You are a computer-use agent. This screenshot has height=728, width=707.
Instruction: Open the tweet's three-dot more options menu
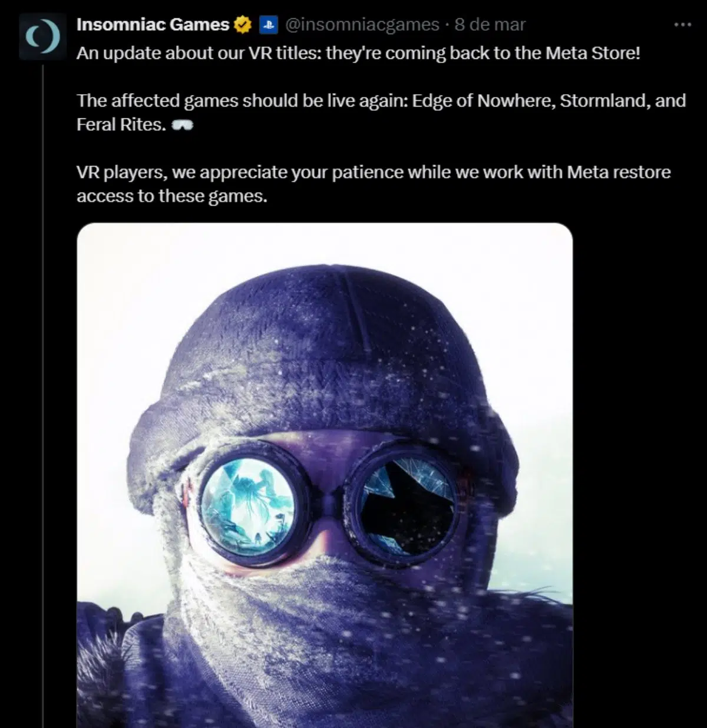tap(682, 25)
